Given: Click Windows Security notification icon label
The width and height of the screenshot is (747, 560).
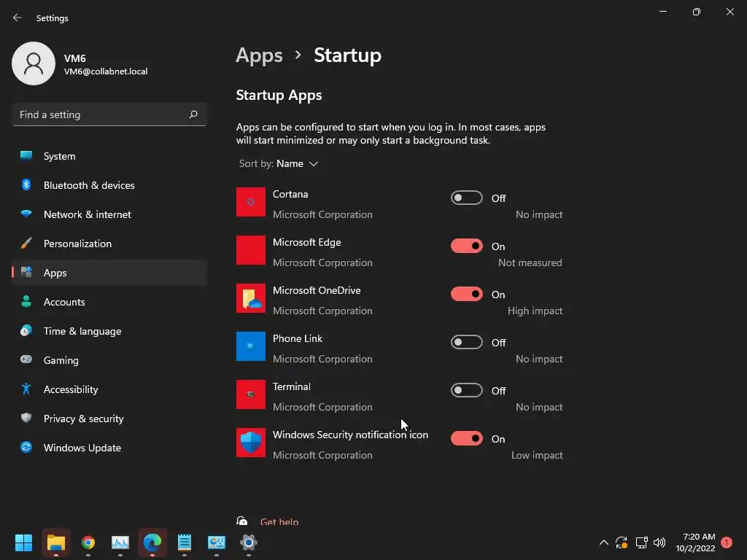Looking at the screenshot, I should pos(350,435).
